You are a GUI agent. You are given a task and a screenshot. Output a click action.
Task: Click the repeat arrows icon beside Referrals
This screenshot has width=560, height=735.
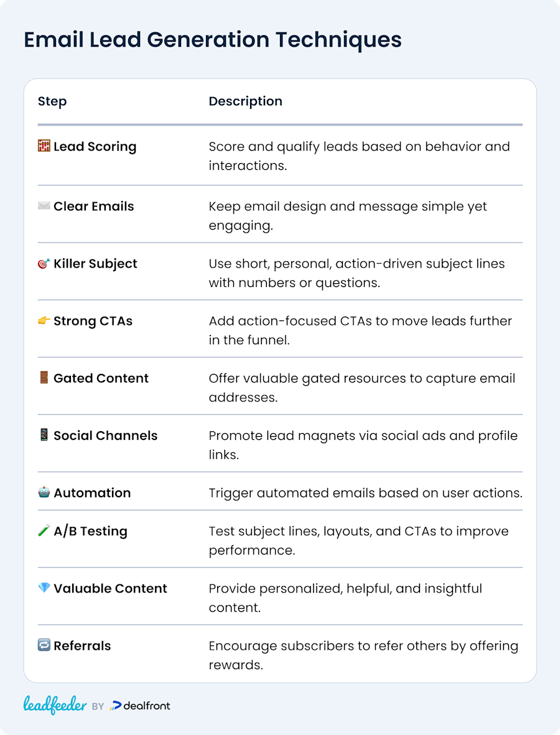[x=44, y=645]
